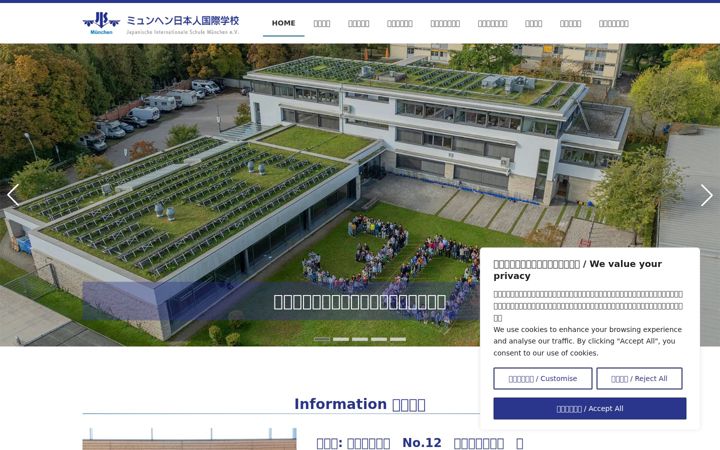Select the first carousel slide indicator
The image size is (720, 450).
click(x=322, y=339)
